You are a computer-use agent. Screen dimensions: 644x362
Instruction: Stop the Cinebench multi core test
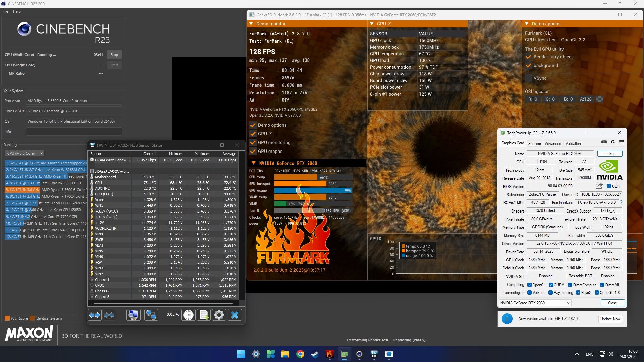114,55
